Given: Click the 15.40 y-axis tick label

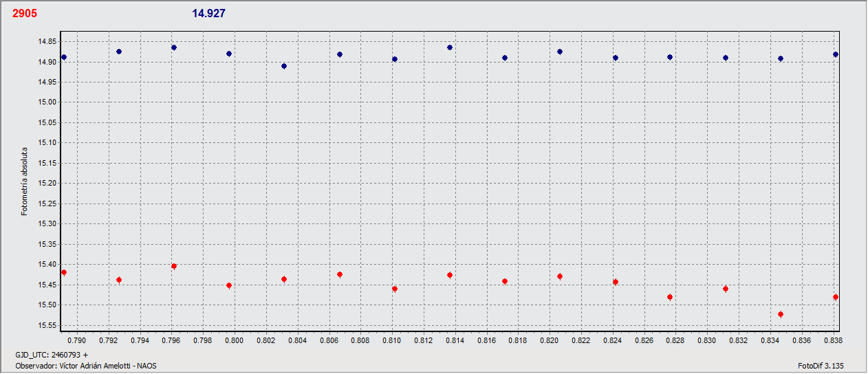Looking at the screenshot, I should pyautogui.click(x=47, y=265).
